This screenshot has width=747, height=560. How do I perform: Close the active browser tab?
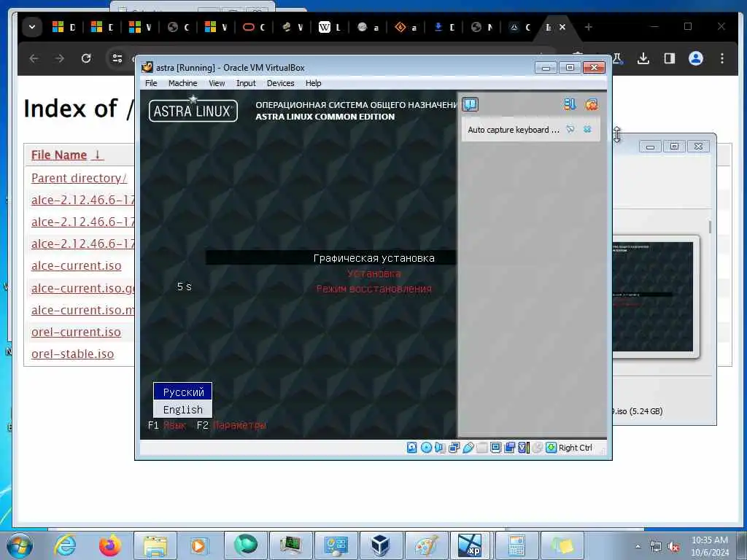(x=562, y=27)
